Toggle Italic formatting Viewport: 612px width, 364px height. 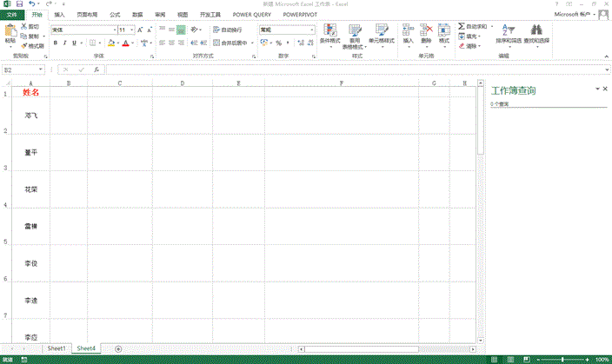pyautogui.click(x=66, y=42)
